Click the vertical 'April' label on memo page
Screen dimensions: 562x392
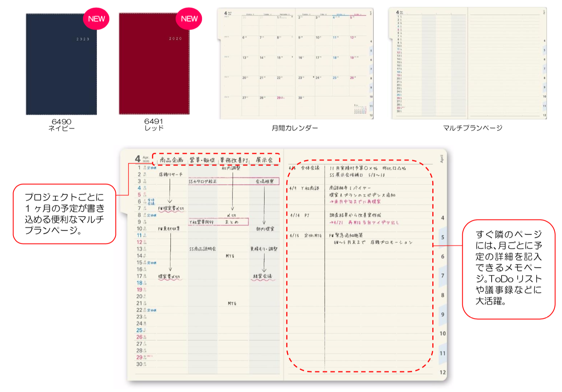tap(442, 159)
